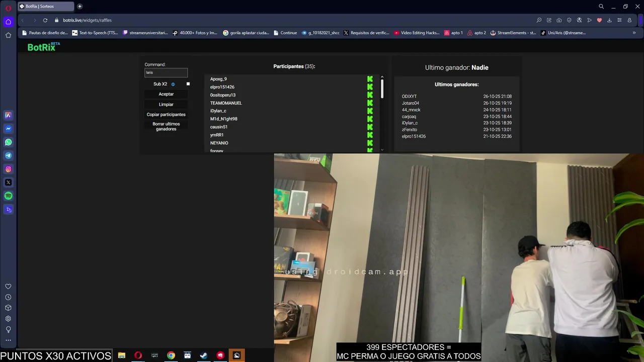Reload the BotRix page
This screenshot has width=644, height=362.
(x=45, y=20)
